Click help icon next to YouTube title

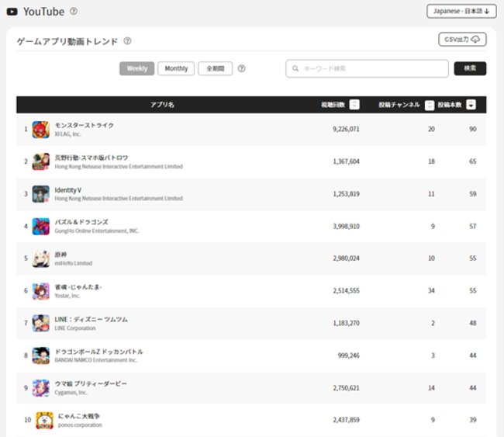74,12
